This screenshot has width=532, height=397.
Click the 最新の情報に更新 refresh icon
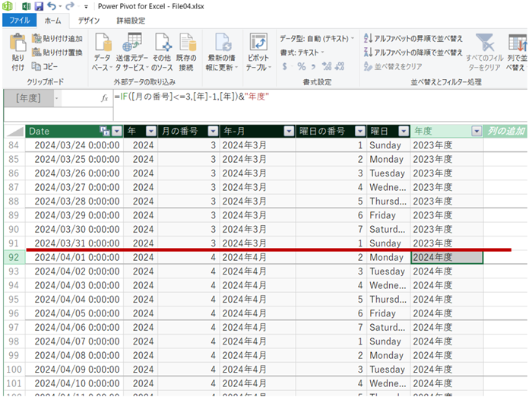[223, 44]
